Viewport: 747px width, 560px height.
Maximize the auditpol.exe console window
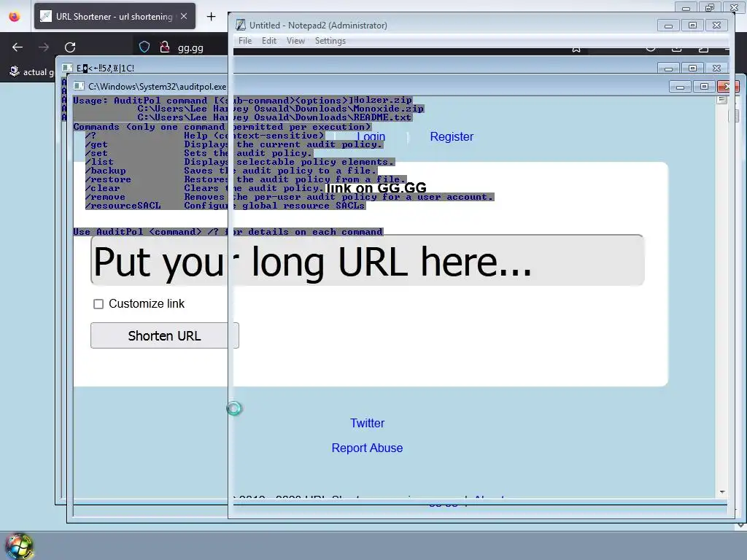(704, 87)
